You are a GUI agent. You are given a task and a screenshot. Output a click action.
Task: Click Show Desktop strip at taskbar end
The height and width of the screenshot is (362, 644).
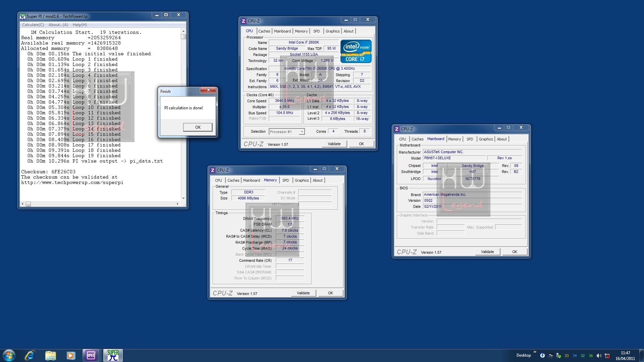[x=641, y=356]
